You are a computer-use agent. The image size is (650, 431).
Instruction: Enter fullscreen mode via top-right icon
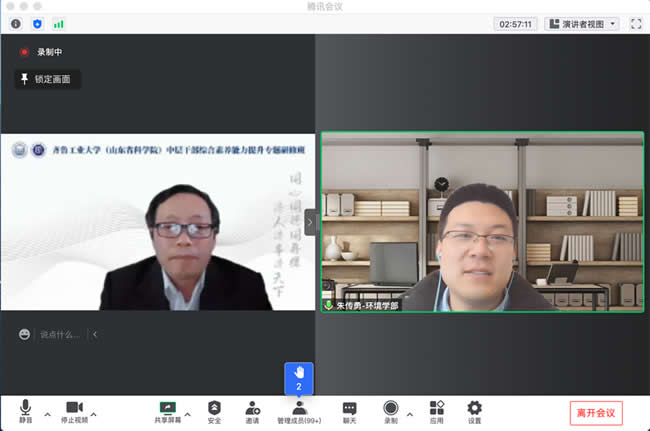[x=636, y=23]
